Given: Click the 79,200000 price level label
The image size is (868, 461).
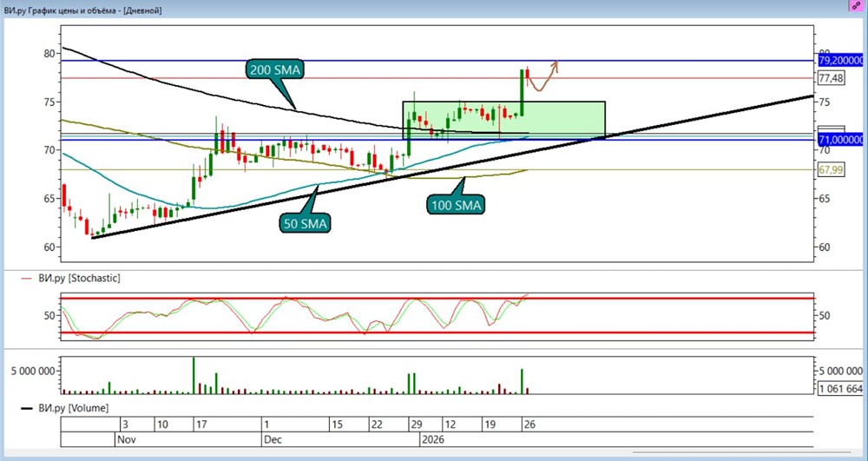Looking at the screenshot, I should [839, 60].
